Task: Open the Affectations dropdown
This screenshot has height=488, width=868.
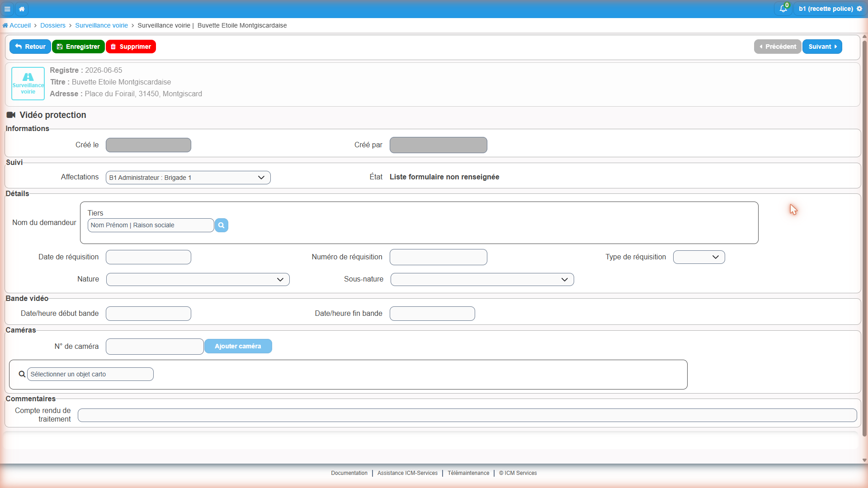Action: (x=188, y=178)
